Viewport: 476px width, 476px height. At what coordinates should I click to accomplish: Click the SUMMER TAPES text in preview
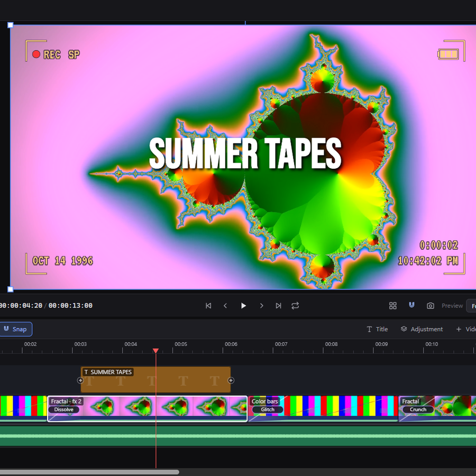(x=245, y=153)
